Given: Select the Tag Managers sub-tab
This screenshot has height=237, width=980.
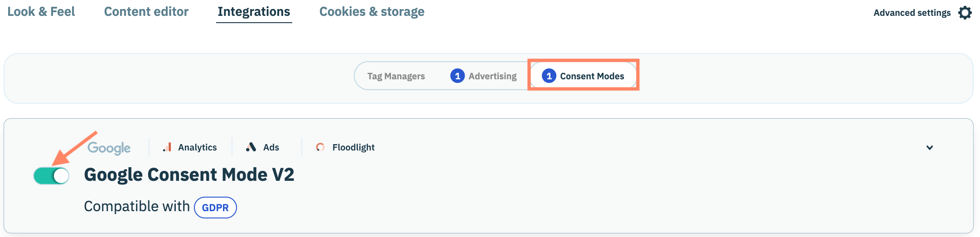Looking at the screenshot, I should [x=396, y=76].
